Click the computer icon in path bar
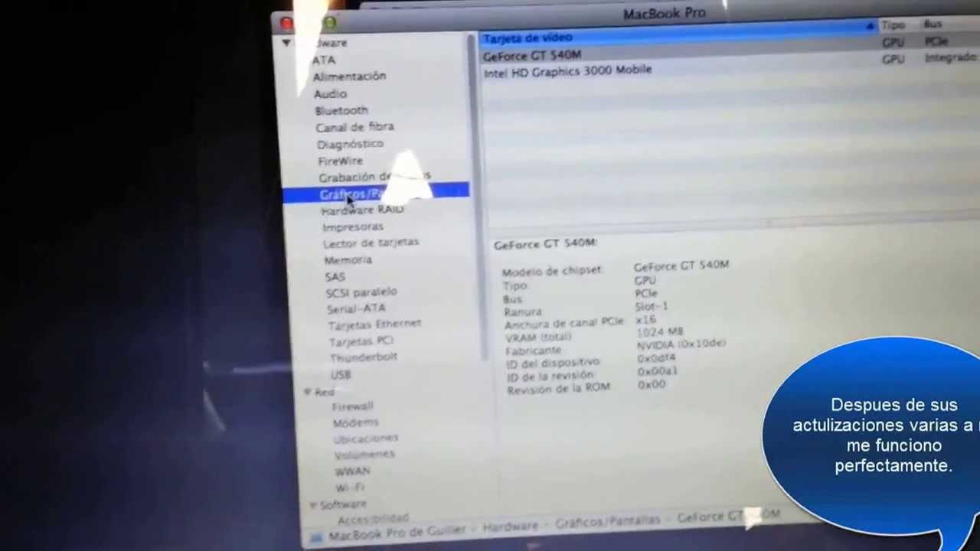 316,538
